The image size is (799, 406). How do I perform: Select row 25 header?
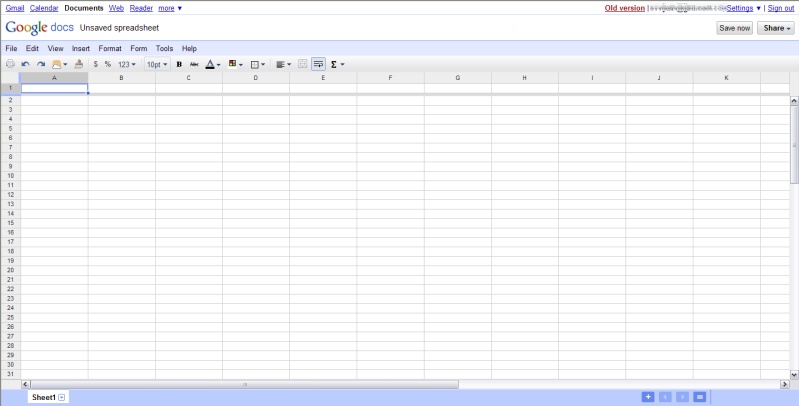coord(10,317)
